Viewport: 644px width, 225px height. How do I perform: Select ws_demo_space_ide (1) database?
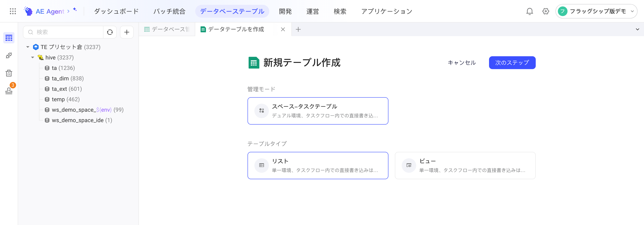coord(78,120)
